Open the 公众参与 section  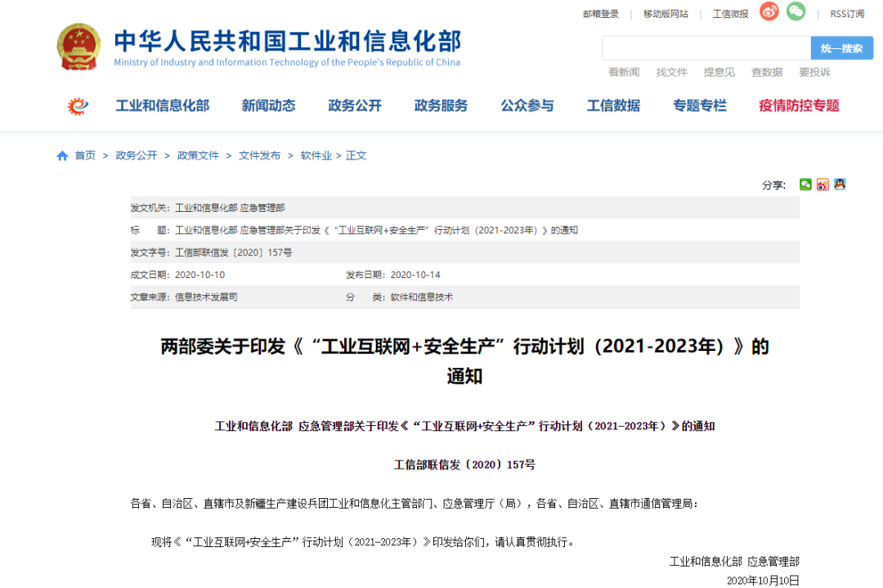(527, 105)
